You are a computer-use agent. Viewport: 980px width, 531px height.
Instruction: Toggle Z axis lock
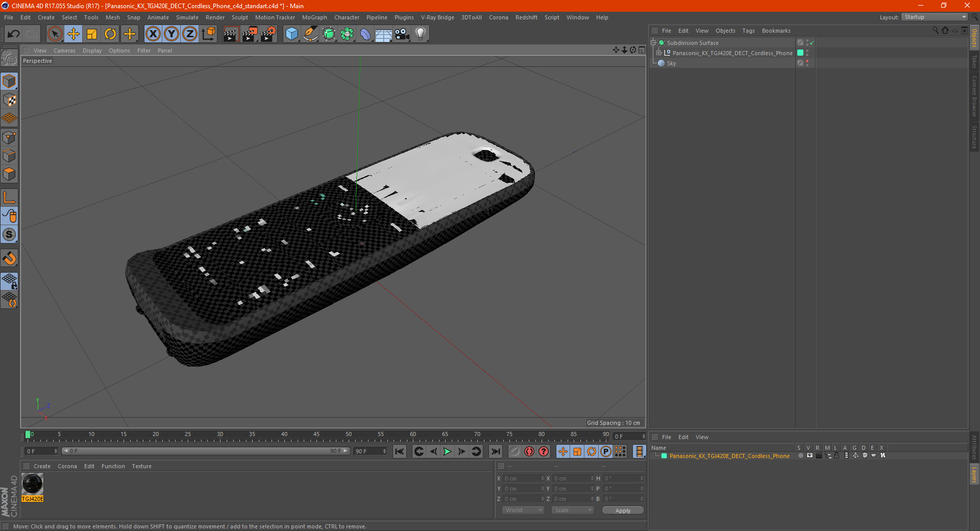(190, 34)
